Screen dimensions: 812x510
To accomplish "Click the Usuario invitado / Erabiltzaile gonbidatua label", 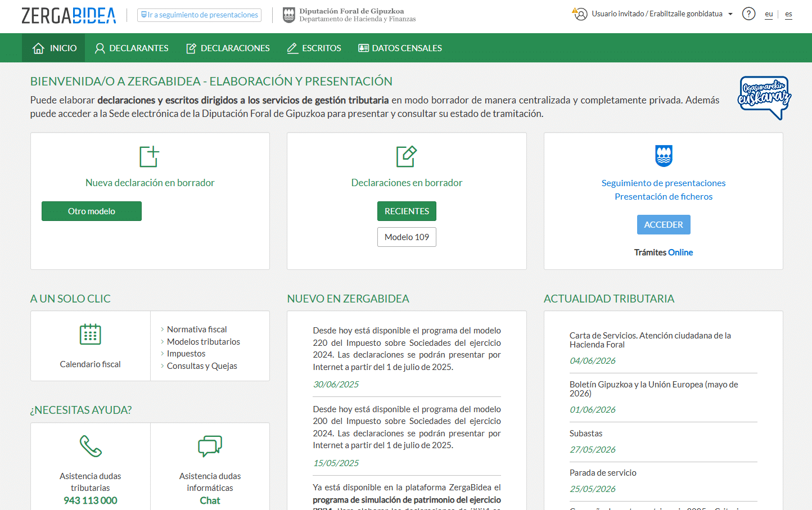I will click(x=657, y=14).
